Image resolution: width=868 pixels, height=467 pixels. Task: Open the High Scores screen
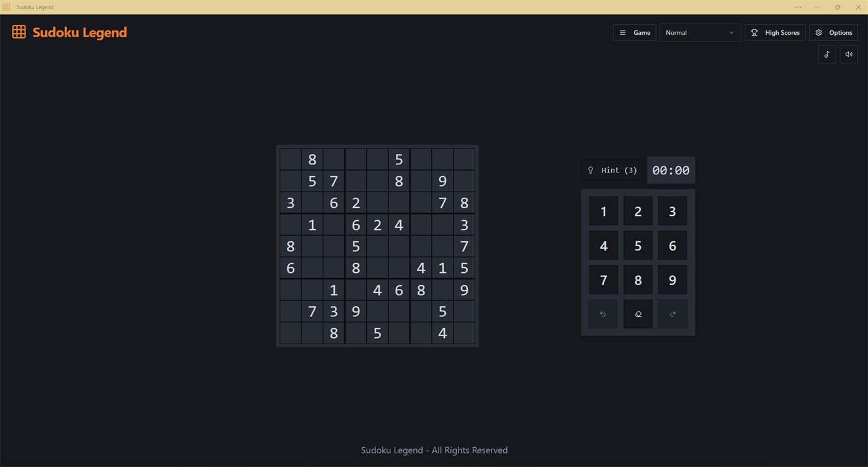pos(775,32)
